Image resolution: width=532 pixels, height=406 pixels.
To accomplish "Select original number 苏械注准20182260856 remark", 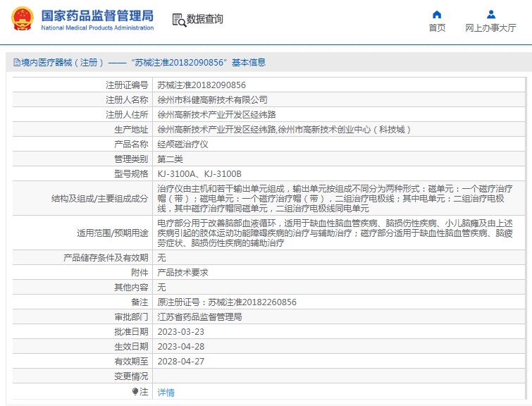I will click(x=227, y=302).
